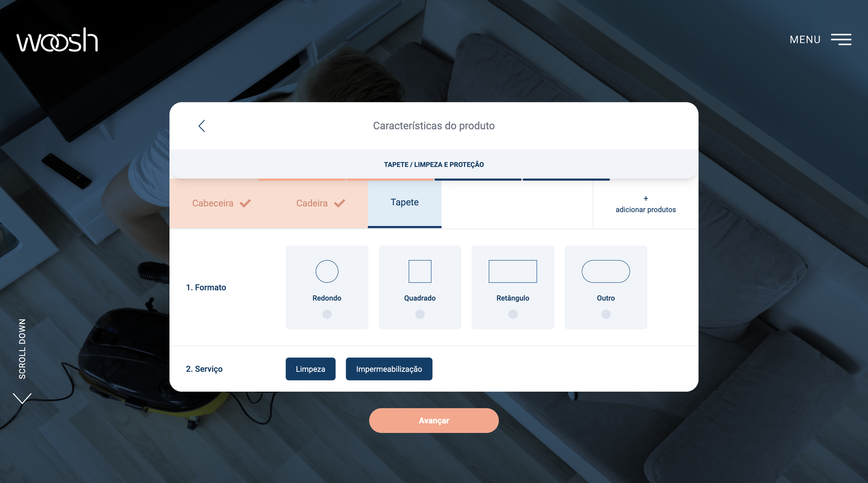Image resolution: width=868 pixels, height=483 pixels.
Task: Click the circle shape icon for Redondo
Action: pos(327,272)
